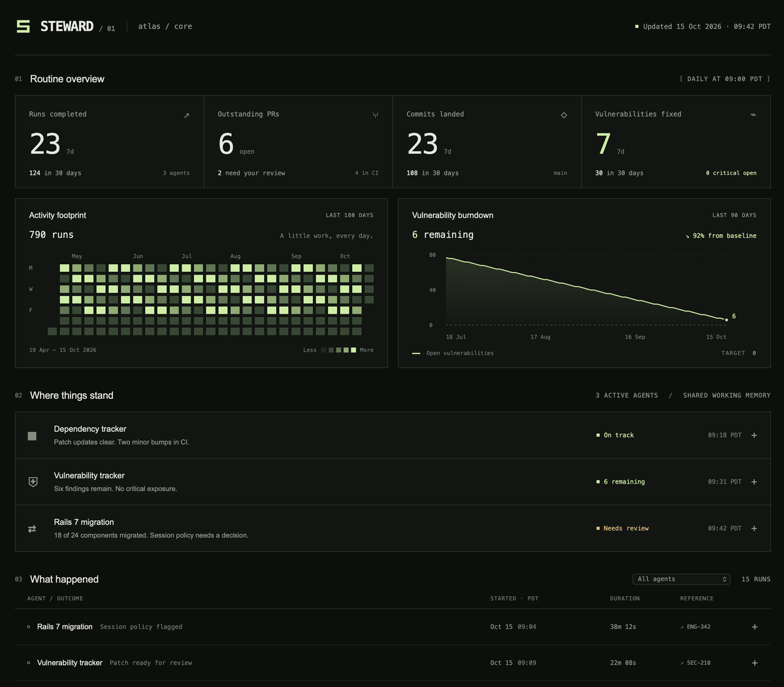
Task: Expand the Vulnerability tracker status row with plus
Action: (x=754, y=482)
